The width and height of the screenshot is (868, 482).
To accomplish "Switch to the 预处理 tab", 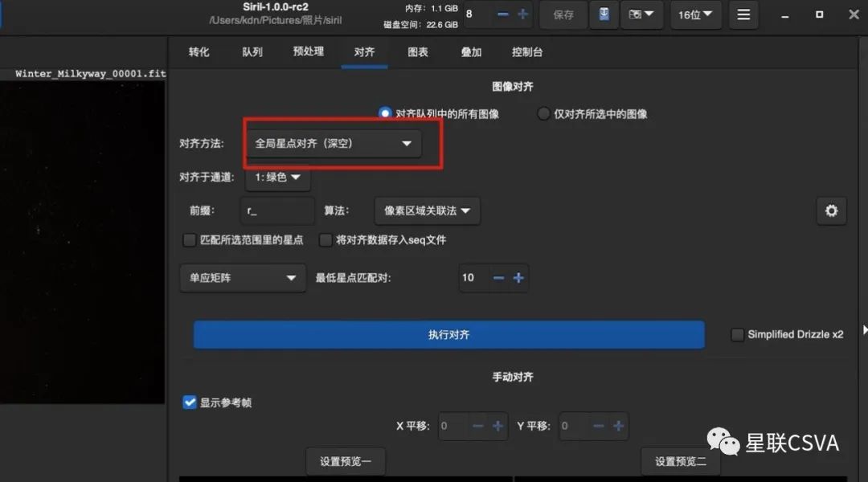I will (308, 52).
